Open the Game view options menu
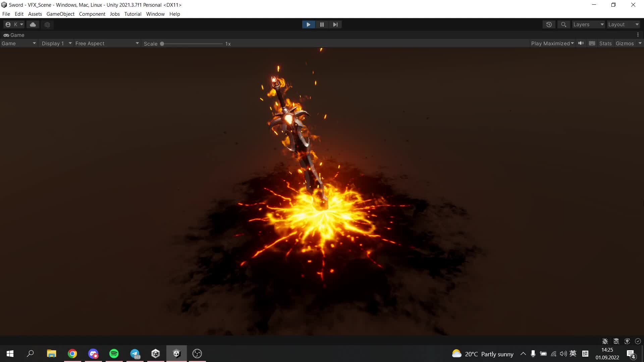Image resolution: width=644 pixels, height=362 pixels. coord(638,35)
